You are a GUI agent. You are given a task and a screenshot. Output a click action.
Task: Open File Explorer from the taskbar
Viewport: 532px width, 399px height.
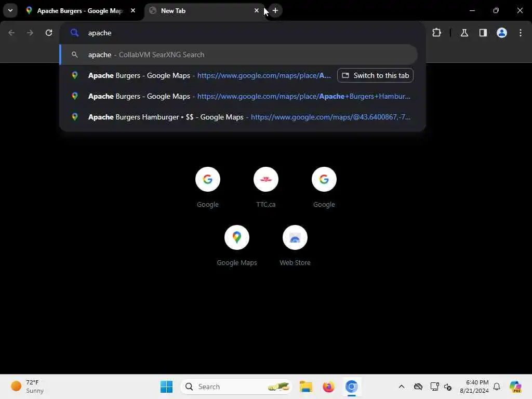point(306,387)
